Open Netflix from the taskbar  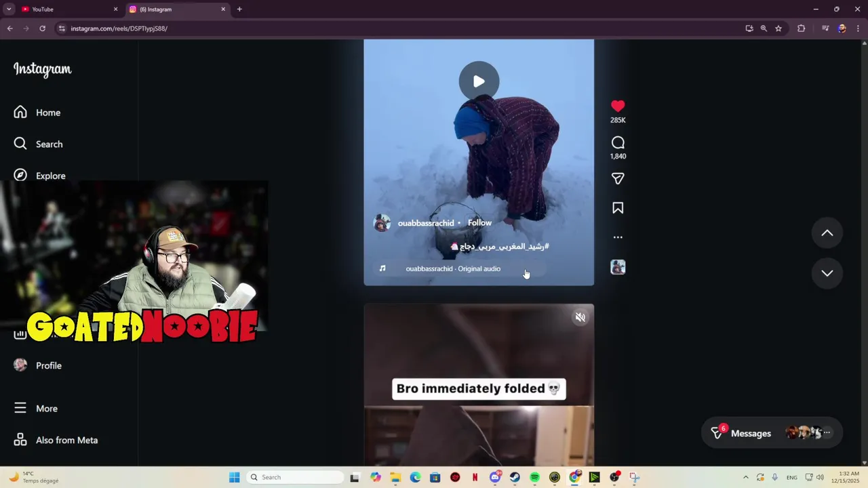475,477
